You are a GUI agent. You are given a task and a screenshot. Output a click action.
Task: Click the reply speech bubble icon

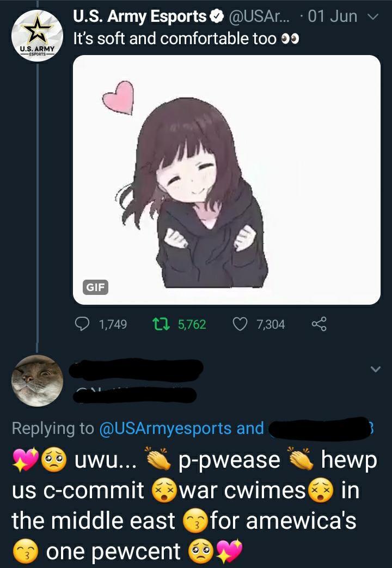[82, 324]
